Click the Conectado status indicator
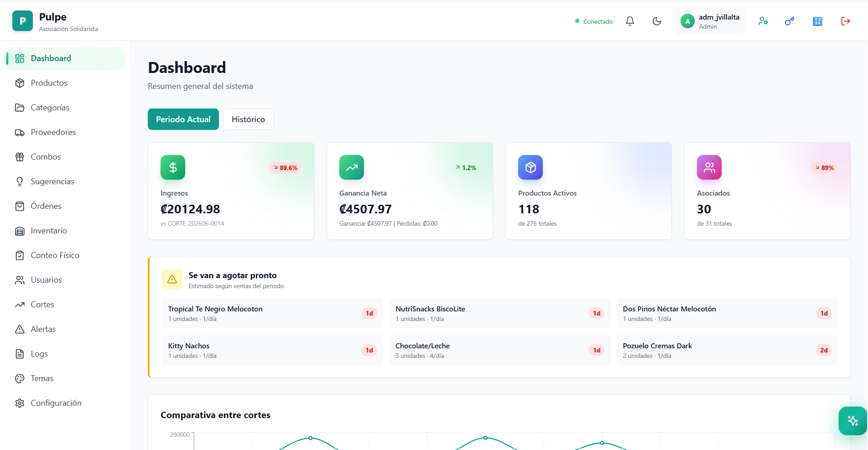868x450 pixels. point(594,21)
